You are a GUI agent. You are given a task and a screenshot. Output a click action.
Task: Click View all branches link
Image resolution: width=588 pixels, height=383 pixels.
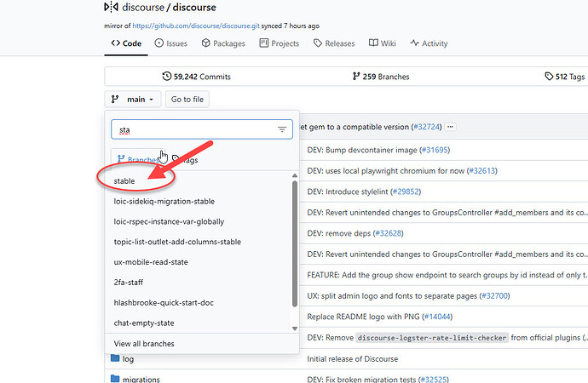[x=143, y=344]
